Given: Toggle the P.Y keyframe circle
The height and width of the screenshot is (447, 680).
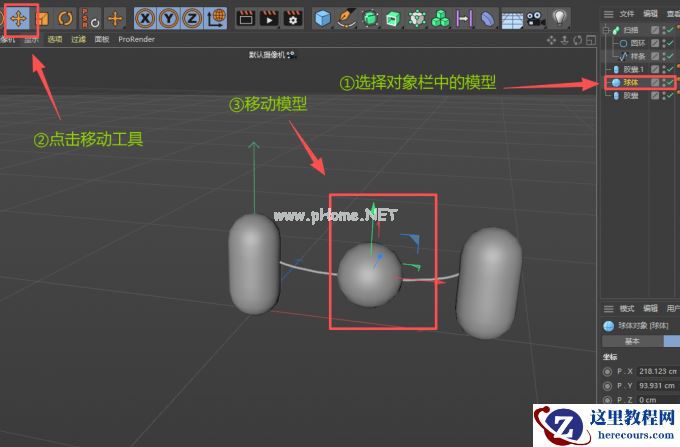Looking at the screenshot, I should (x=608, y=385).
